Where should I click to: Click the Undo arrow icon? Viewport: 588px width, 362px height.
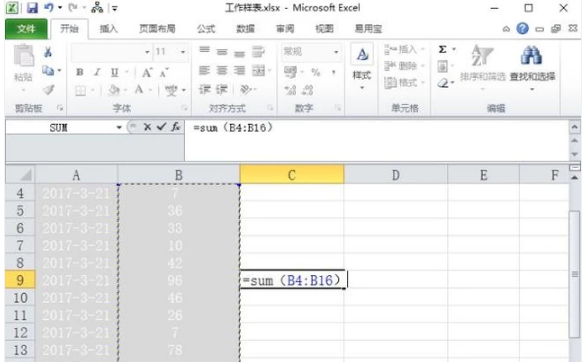click(x=49, y=8)
